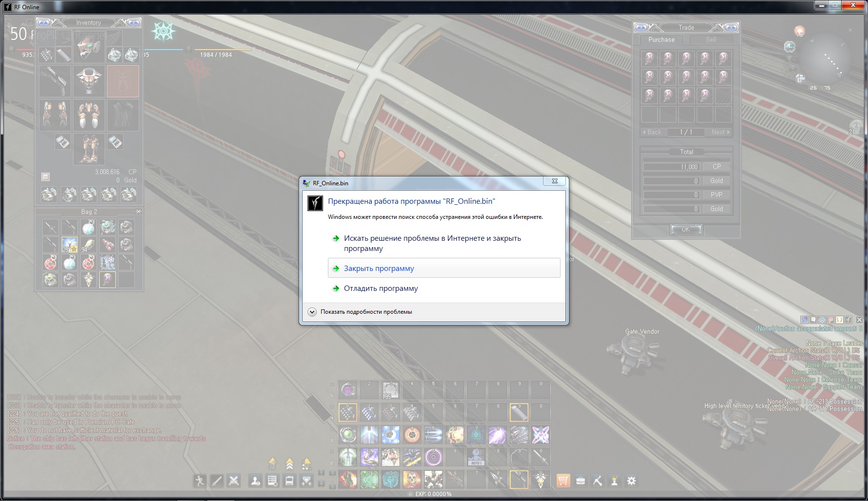This screenshot has width=868, height=501.
Task: Select the equipped rifle weapon slot
Action: pos(55,81)
